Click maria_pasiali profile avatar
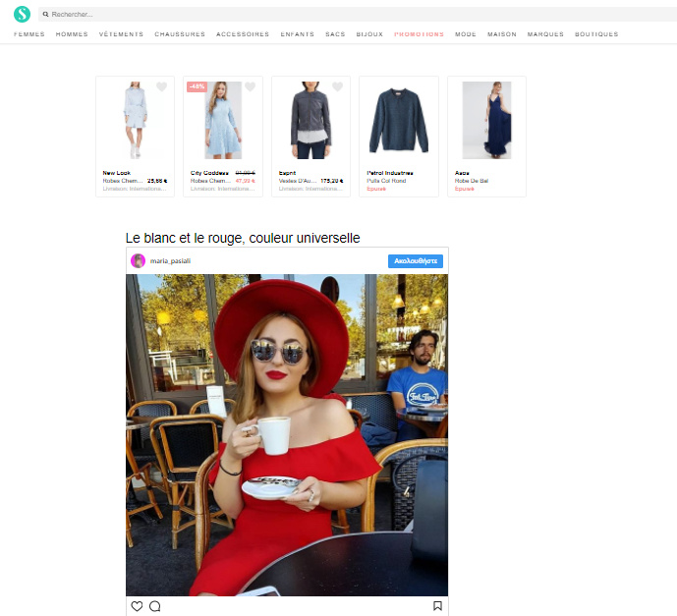 click(139, 261)
